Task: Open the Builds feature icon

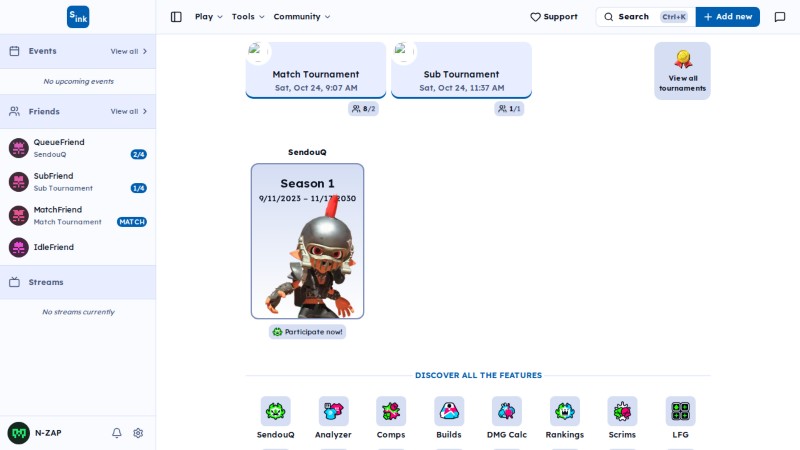Action: click(x=449, y=411)
